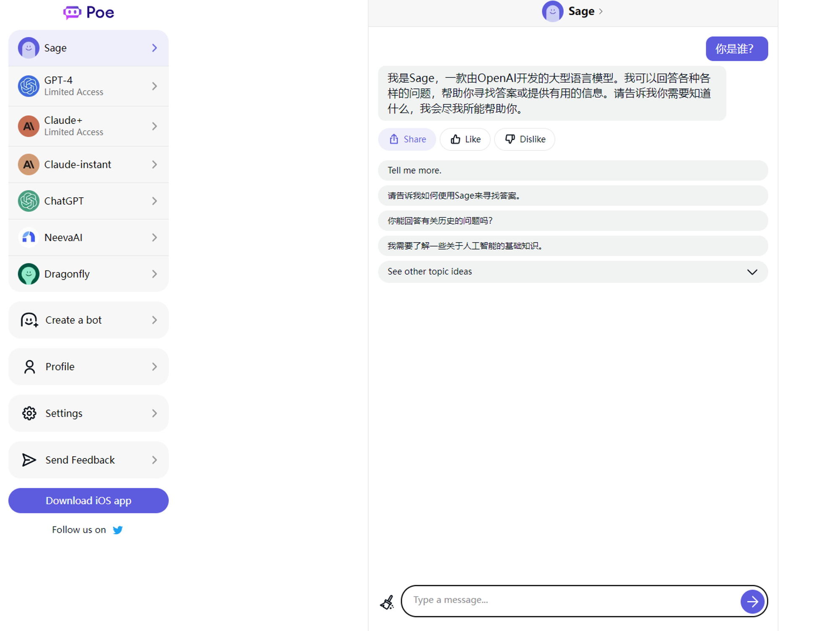Click the Sage bot avatar in sidebar
Screen dimensions: 840x631
29,48
